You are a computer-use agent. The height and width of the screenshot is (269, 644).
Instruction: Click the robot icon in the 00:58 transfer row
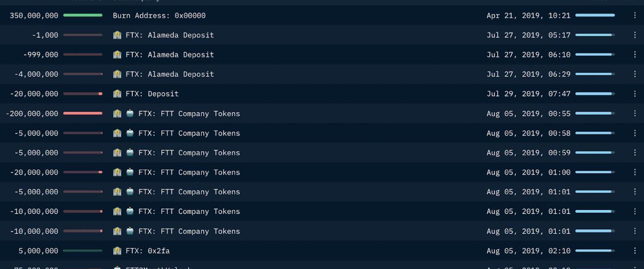pyautogui.click(x=130, y=133)
